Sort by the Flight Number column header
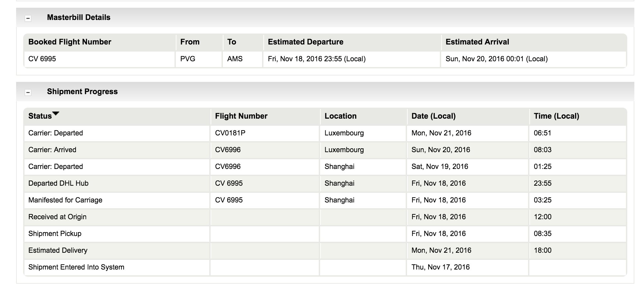The width and height of the screenshot is (644, 285). (x=241, y=116)
